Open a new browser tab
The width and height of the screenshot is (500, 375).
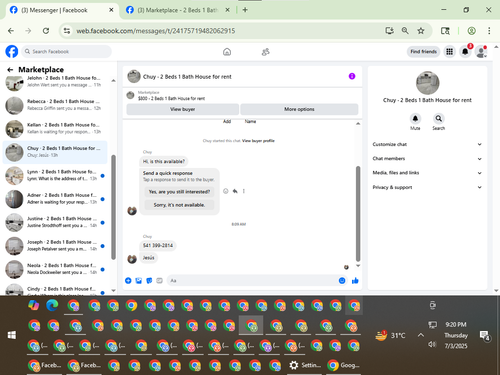[245, 10]
